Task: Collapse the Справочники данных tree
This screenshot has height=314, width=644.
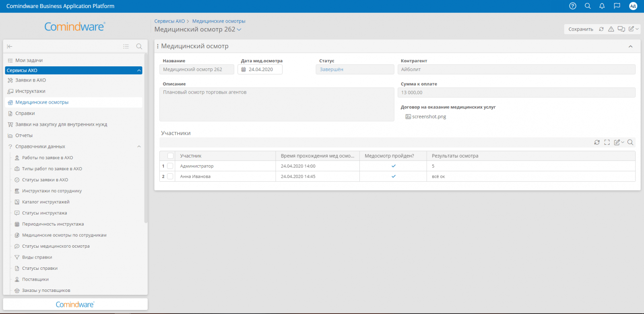Action: pyautogui.click(x=139, y=147)
